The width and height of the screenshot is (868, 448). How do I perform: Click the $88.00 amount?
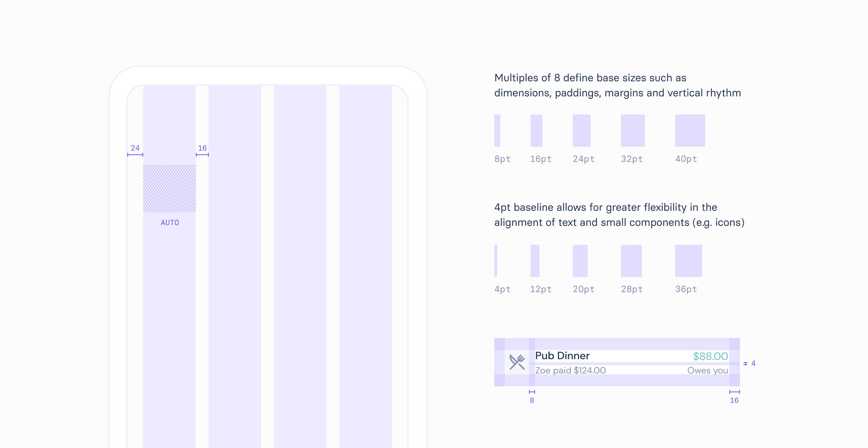tap(710, 356)
